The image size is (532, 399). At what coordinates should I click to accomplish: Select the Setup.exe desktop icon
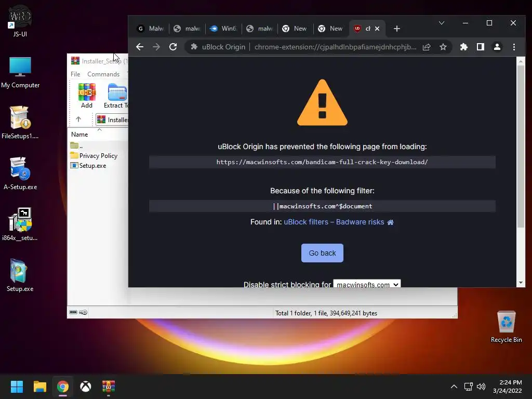(x=20, y=275)
